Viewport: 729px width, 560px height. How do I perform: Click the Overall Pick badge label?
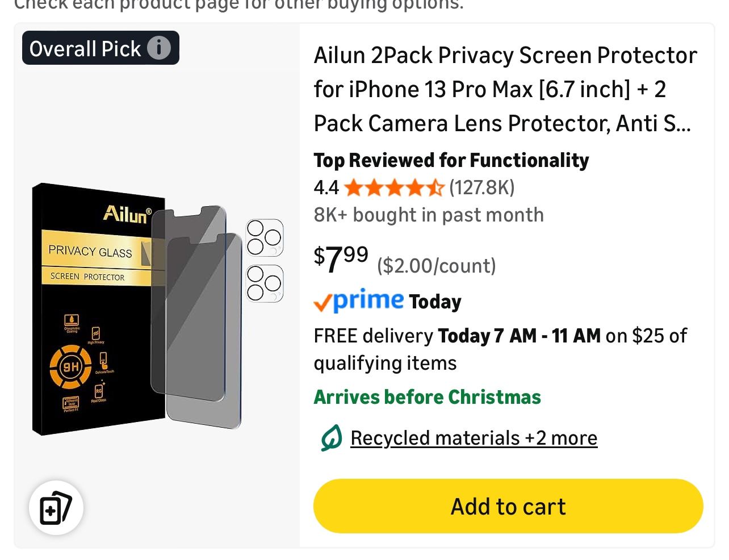pos(85,49)
